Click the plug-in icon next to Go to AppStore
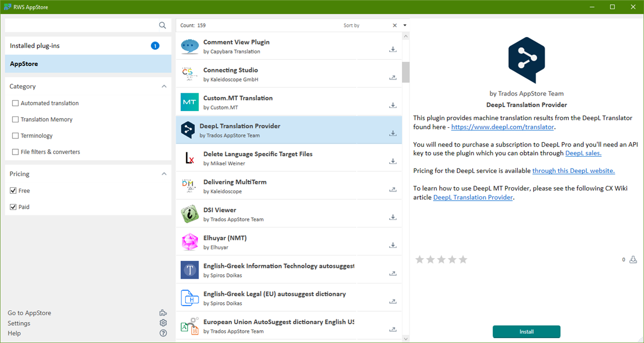The width and height of the screenshot is (644, 343). pos(163,312)
